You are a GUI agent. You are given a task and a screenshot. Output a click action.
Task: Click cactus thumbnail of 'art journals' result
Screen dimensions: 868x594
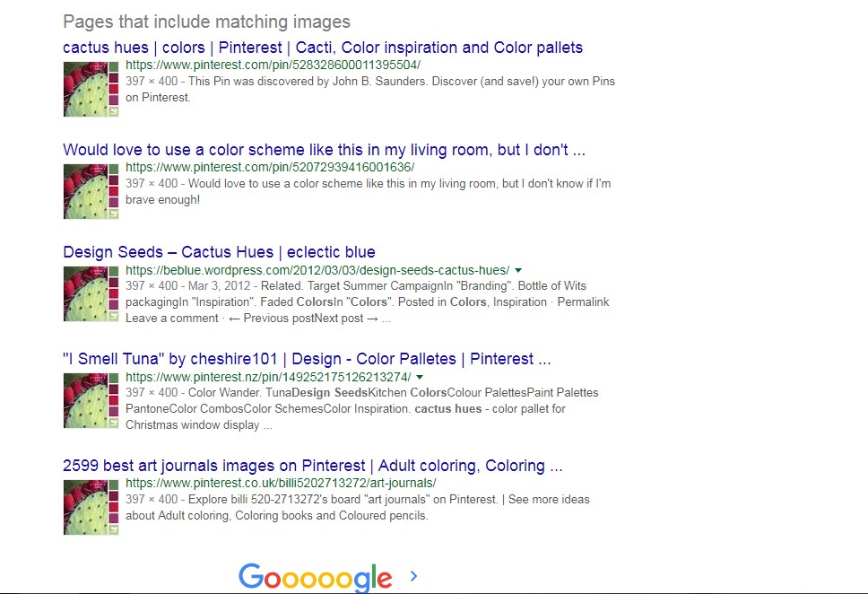pyautogui.click(x=91, y=507)
